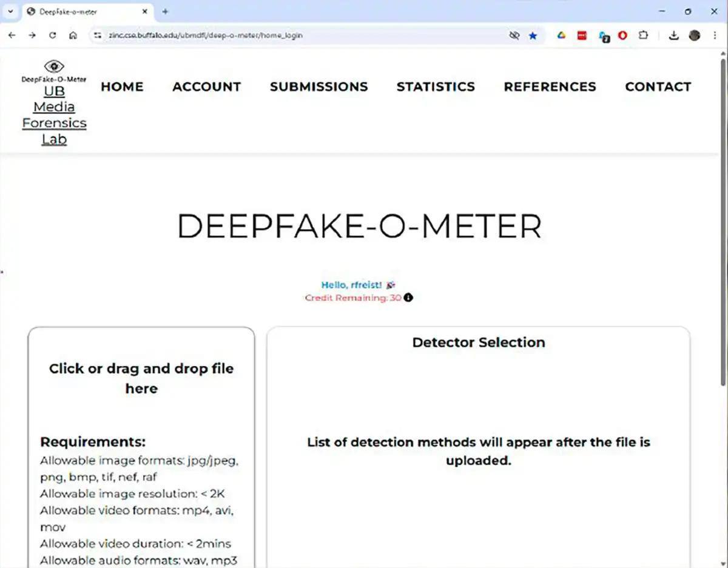This screenshot has height=568, width=728.
Task: Go to the SUBMISSIONS menu item
Action: pyautogui.click(x=318, y=87)
